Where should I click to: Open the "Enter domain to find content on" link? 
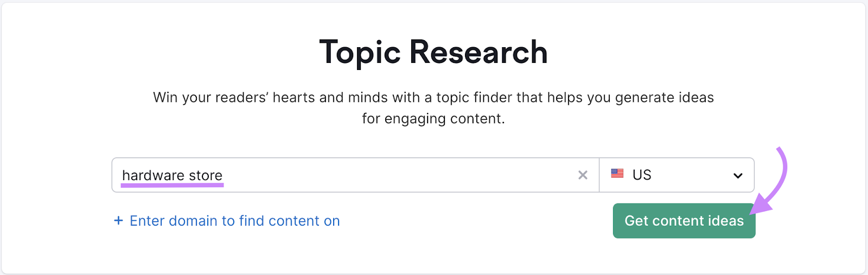pos(234,221)
